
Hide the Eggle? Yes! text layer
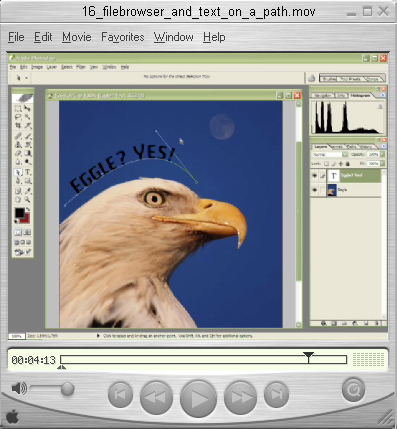[x=314, y=175]
